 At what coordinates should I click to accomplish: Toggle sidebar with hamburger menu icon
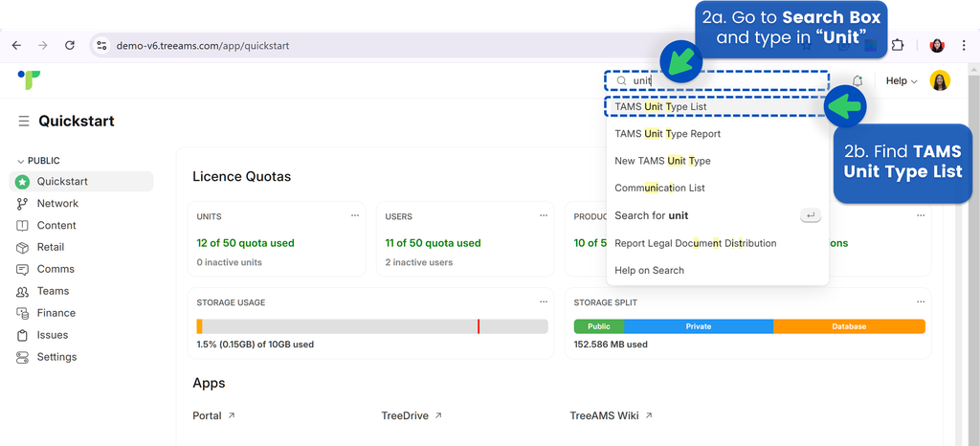24,122
